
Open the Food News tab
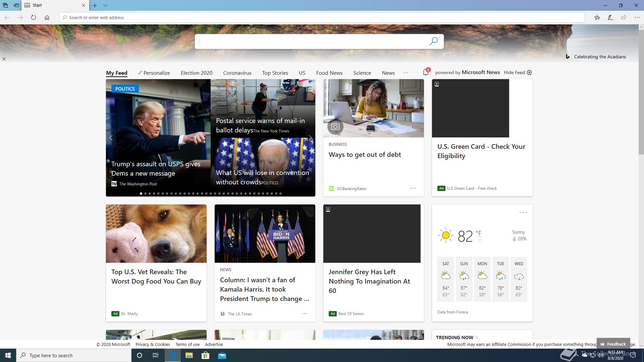click(x=329, y=73)
